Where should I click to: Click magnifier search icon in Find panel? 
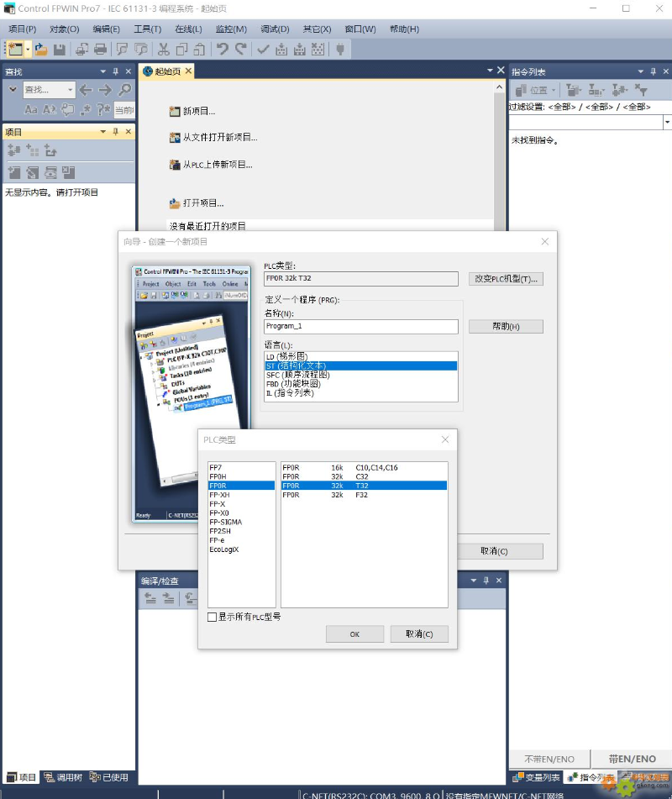pyautogui.click(x=125, y=90)
